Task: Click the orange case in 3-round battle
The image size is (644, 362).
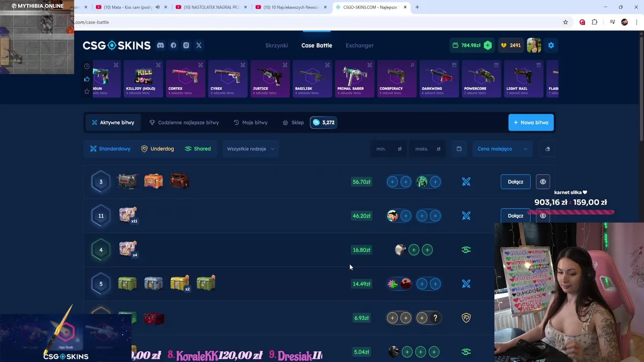Action: point(153,181)
